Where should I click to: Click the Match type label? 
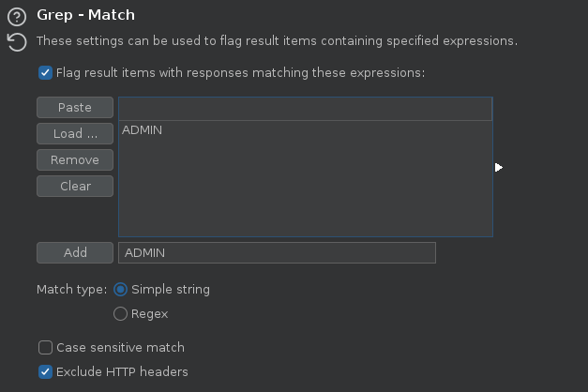pyautogui.click(x=71, y=290)
